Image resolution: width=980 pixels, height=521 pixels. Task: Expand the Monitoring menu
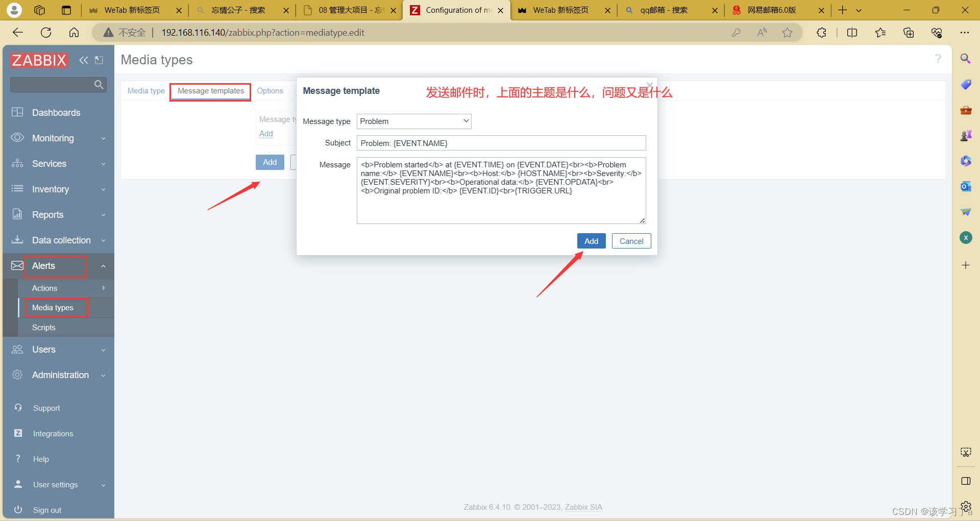click(59, 138)
